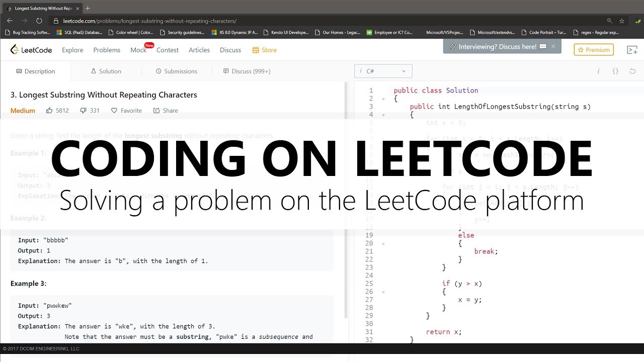Place cursor on 'x = y;' code line
644x362 pixels.
(x=470, y=300)
